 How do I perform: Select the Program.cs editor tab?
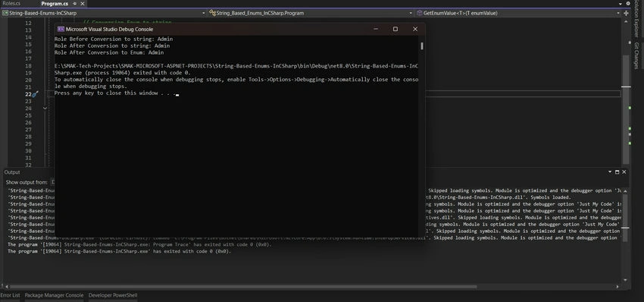[55, 3]
